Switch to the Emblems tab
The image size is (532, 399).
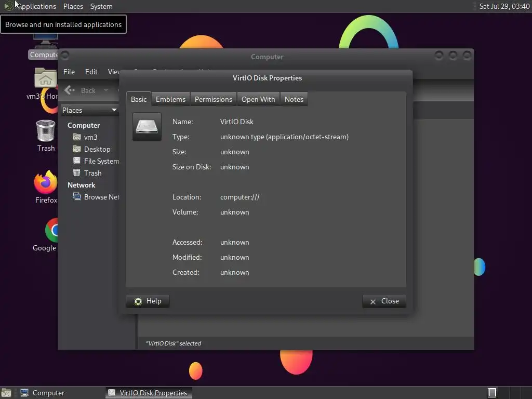(x=170, y=99)
